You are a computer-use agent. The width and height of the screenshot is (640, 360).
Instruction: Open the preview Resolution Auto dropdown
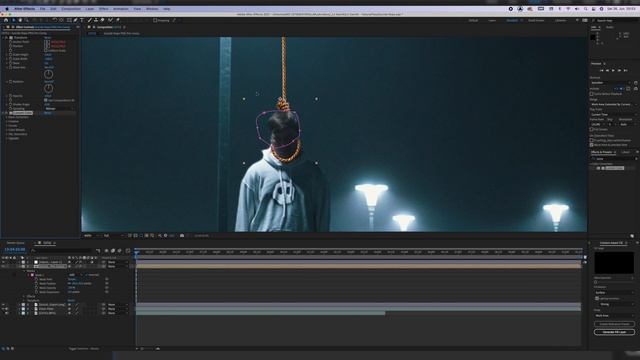pos(627,124)
